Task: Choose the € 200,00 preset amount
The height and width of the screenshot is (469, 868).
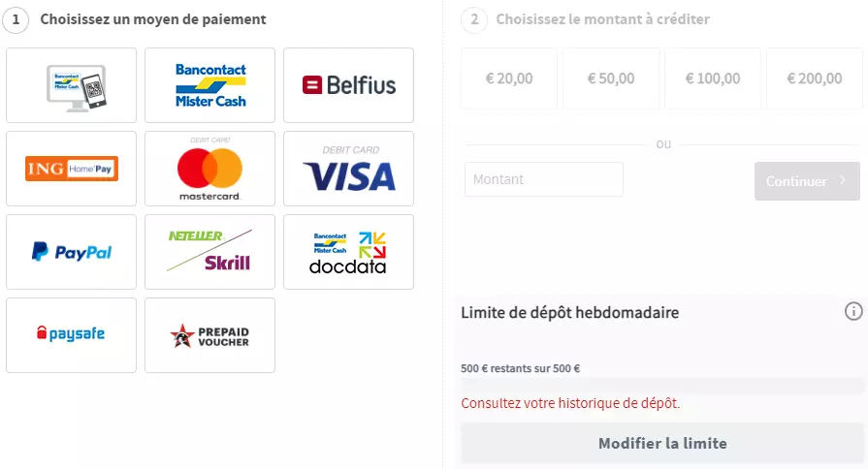Action: coord(815,78)
